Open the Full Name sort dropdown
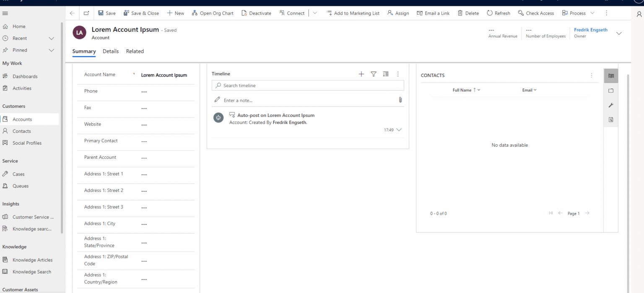The image size is (644, 293). (x=478, y=90)
